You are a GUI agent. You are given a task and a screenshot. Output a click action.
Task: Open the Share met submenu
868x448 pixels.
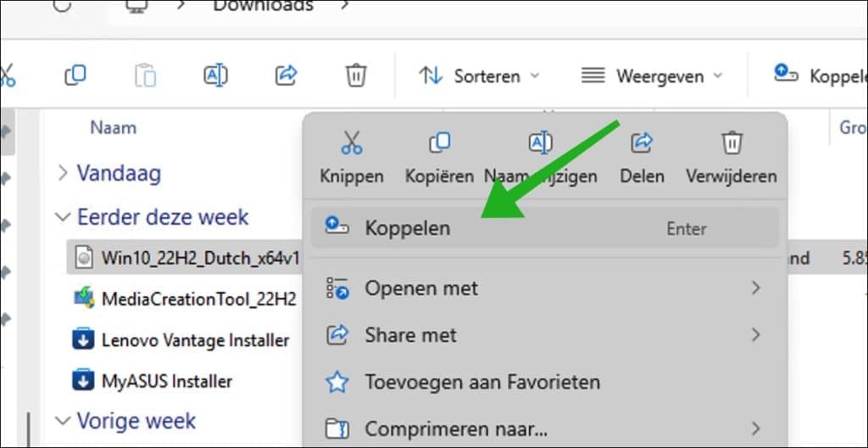[545, 335]
